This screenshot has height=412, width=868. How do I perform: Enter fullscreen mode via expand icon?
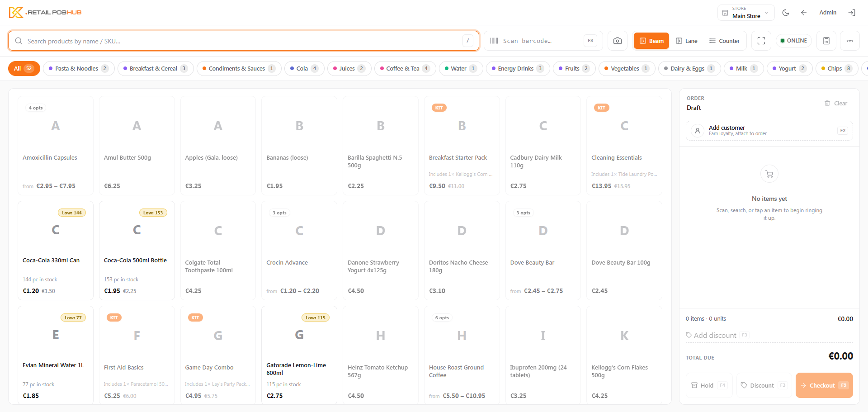click(761, 41)
